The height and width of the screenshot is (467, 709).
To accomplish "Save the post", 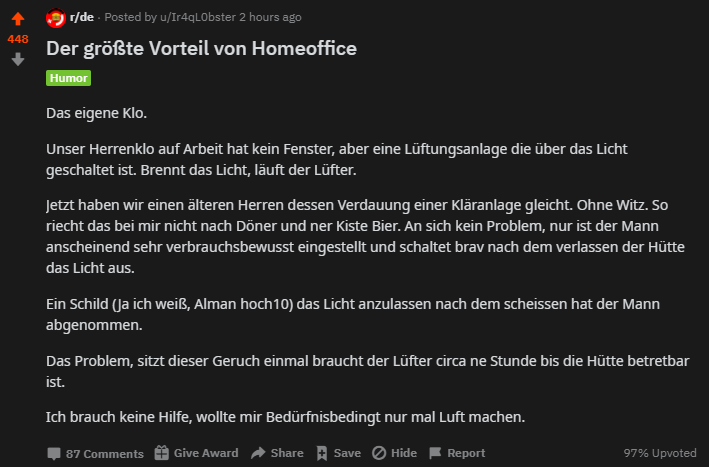I will point(347,453).
